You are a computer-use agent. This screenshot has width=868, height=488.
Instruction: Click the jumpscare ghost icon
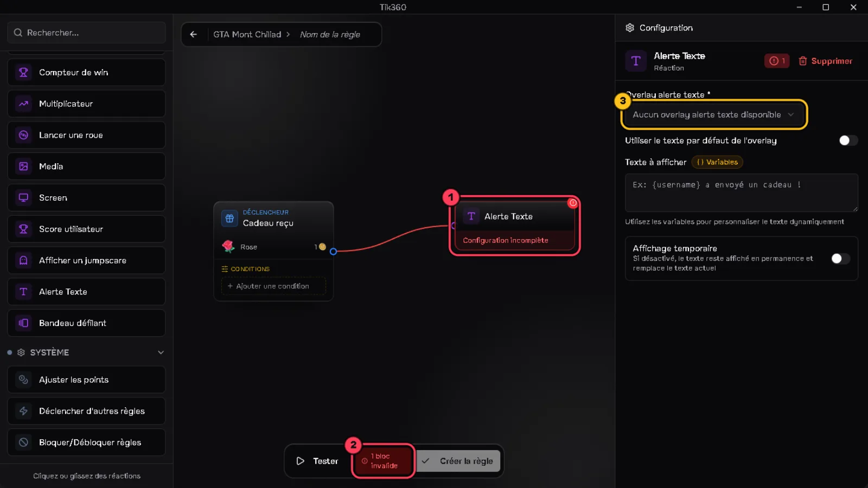tap(23, 260)
